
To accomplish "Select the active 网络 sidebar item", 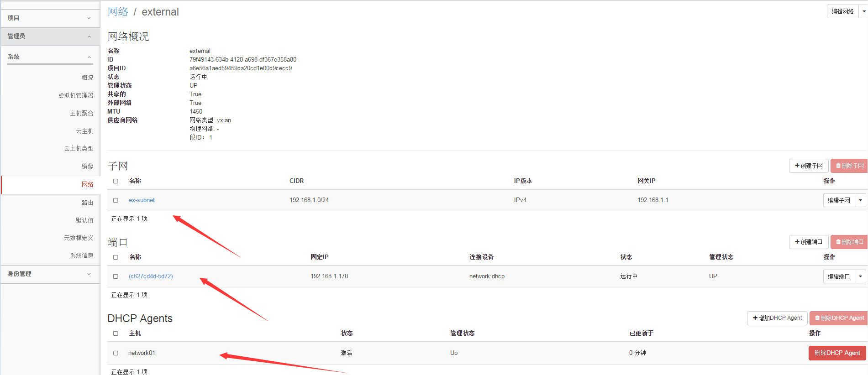I will (x=51, y=185).
